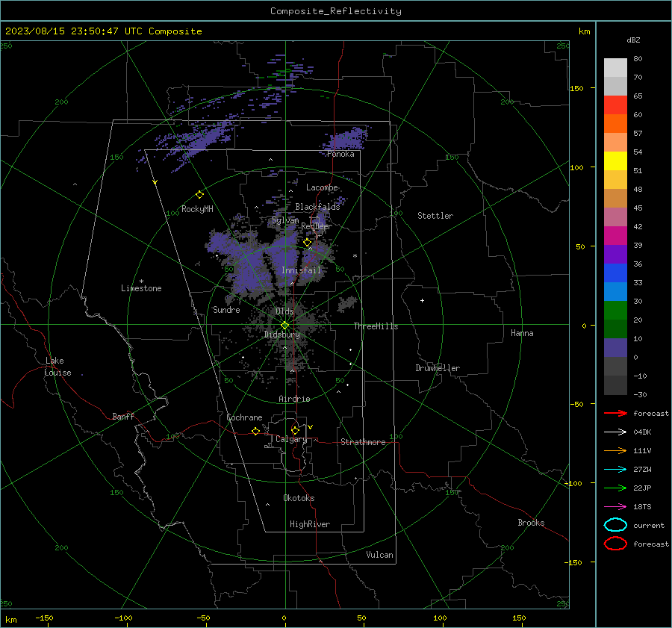The image size is (672, 628).
Task: Click the white plus marker west of Hanna
Action: [422, 300]
